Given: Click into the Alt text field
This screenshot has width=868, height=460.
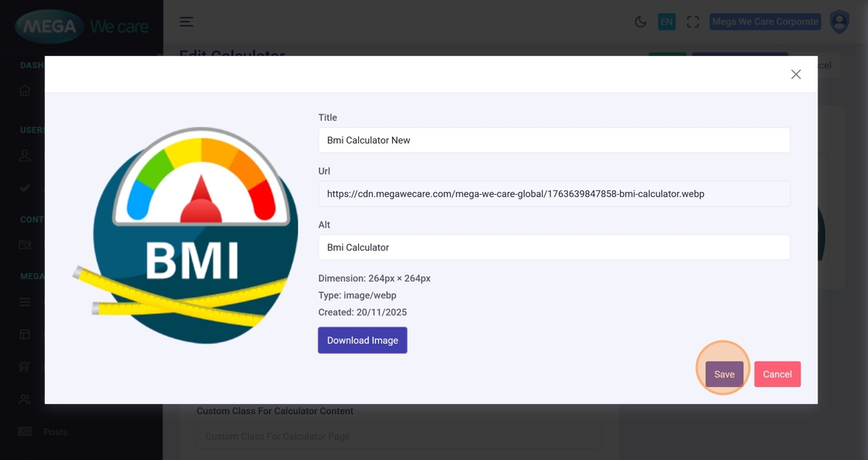Looking at the screenshot, I should [x=554, y=247].
